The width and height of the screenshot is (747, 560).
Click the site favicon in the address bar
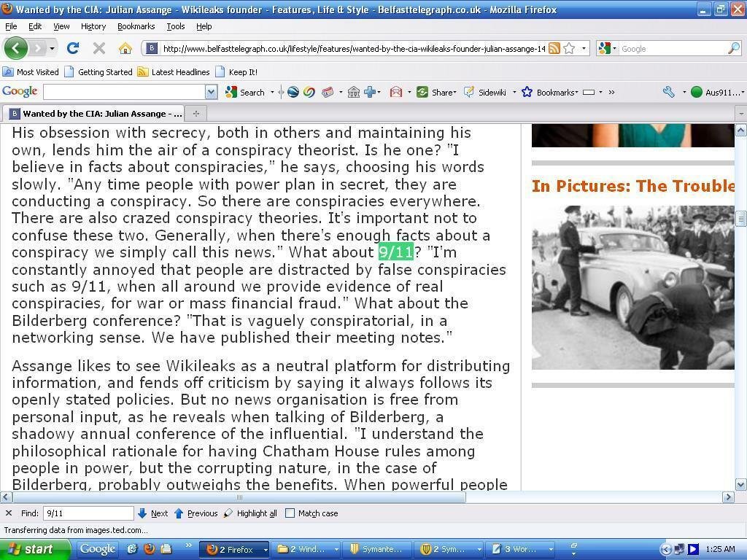[x=152, y=48]
